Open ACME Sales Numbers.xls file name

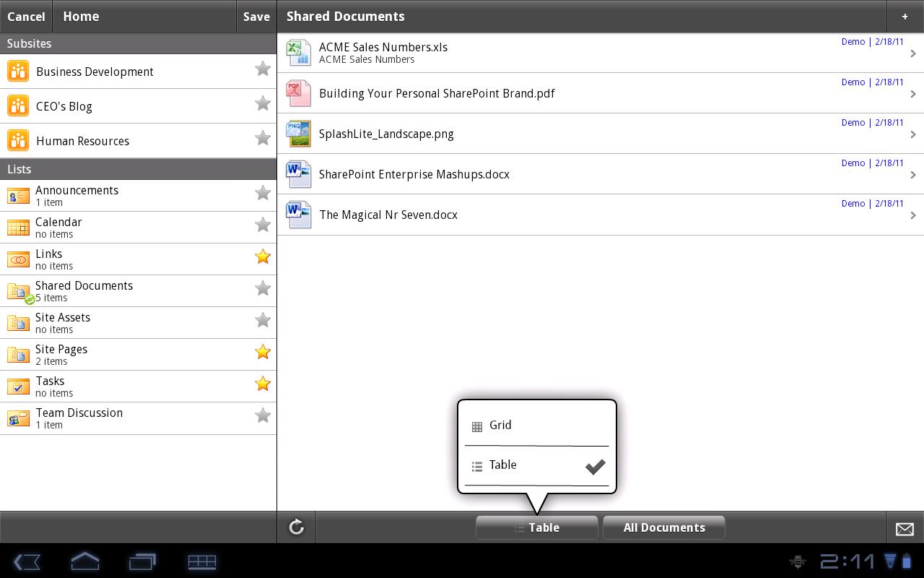(x=383, y=47)
